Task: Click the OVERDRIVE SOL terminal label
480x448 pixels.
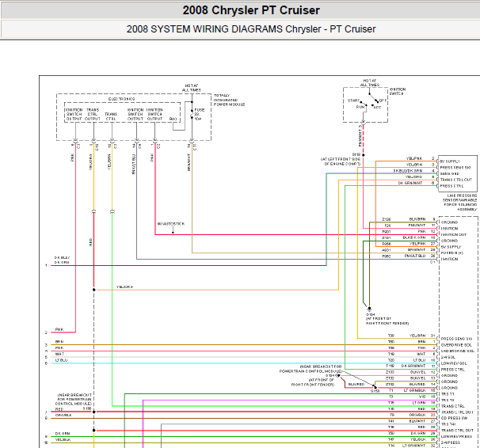Action: point(456,345)
